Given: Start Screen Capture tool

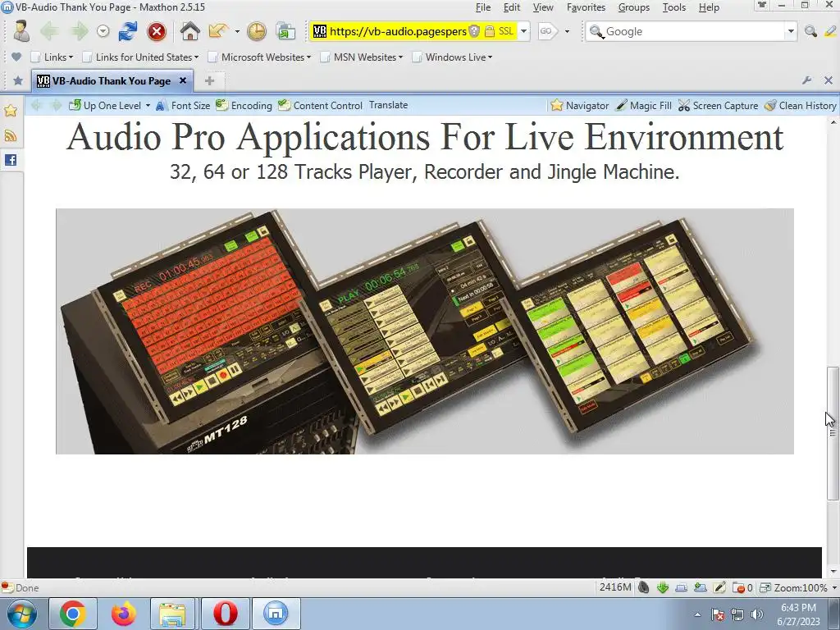Looking at the screenshot, I should click(718, 106).
